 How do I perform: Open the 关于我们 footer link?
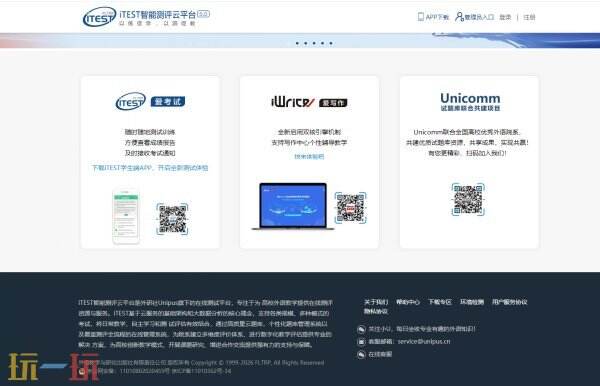(x=376, y=302)
